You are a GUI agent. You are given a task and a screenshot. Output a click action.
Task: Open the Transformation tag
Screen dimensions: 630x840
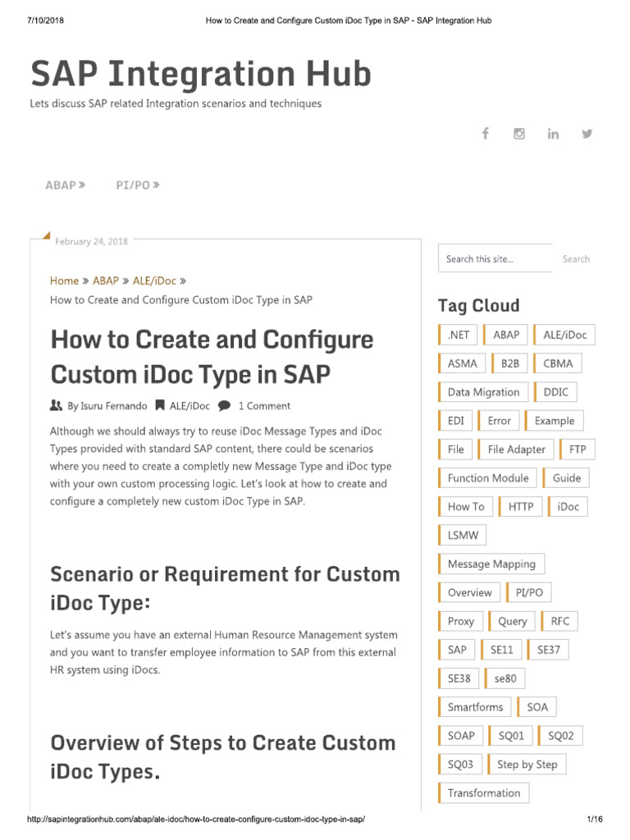click(x=483, y=793)
